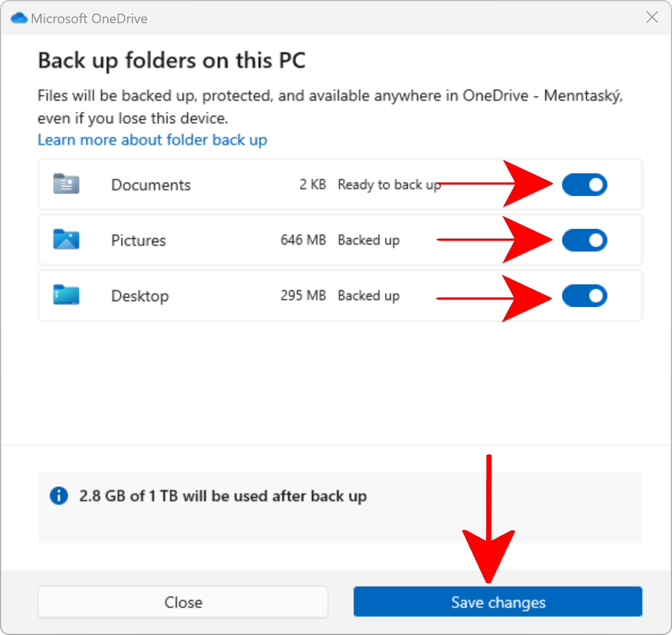Image resolution: width=672 pixels, height=635 pixels.
Task: Select the Desktop folder name label
Action: pos(140,296)
